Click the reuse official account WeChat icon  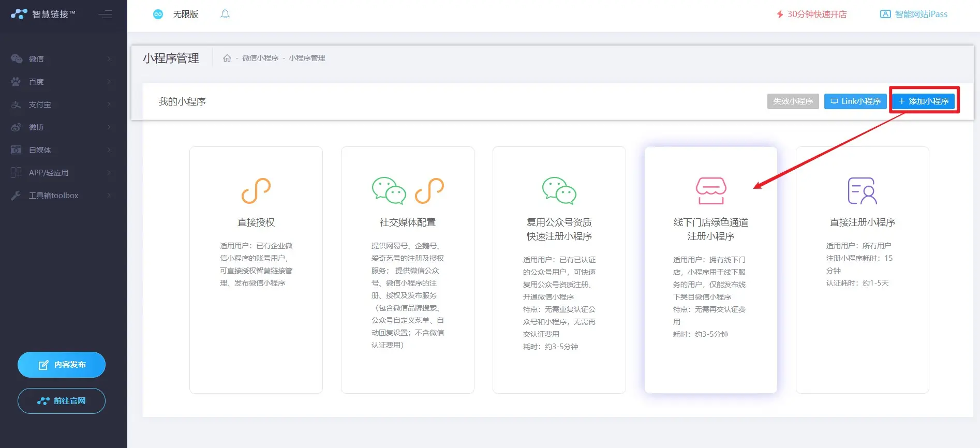coord(559,191)
